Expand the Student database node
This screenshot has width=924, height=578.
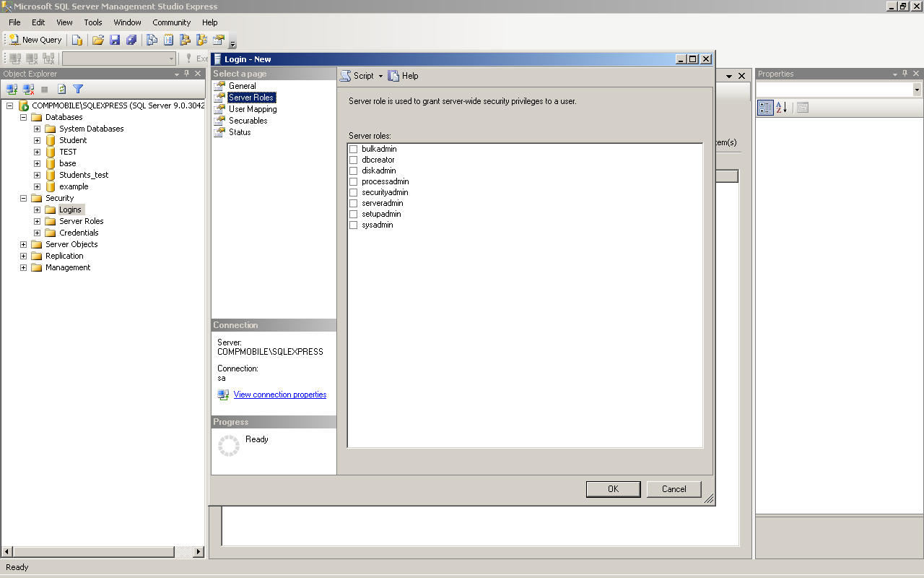pyautogui.click(x=37, y=140)
